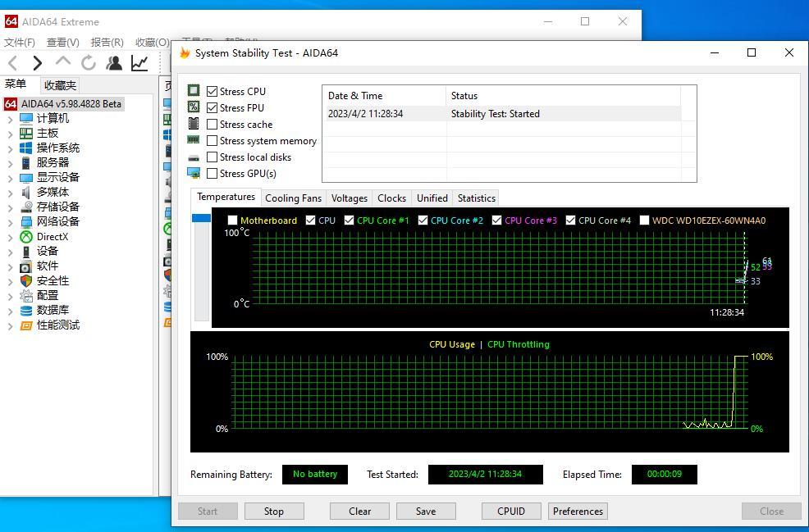Expand the 操作系统 tree node
Viewport: 809px width, 532px height.
coord(10,148)
